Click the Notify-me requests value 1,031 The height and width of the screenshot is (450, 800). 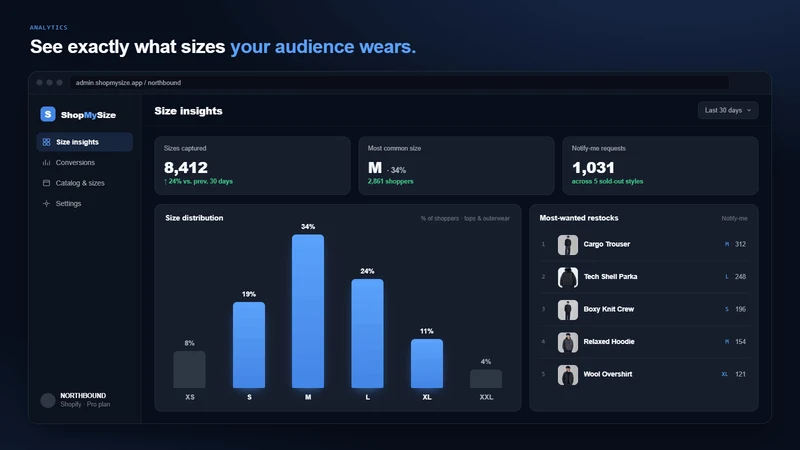pyautogui.click(x=593, y=167)
